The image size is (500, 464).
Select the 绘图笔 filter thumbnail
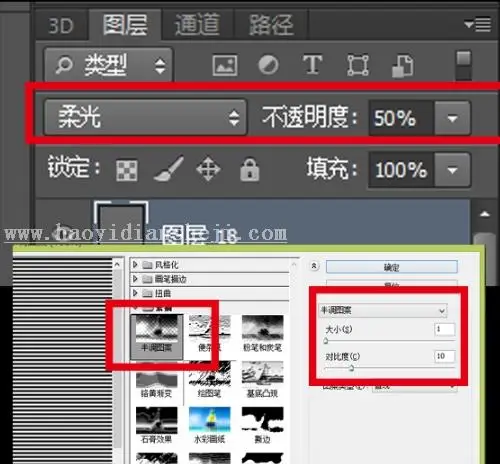tap(209, 380)
